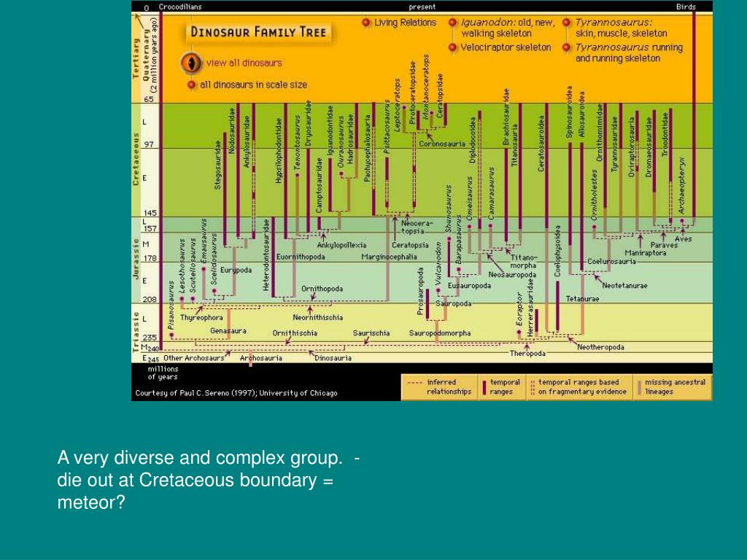The width and height of the screenshot is (747, 560).
Task: Click the Neotheropoda label
Action: coord(600,347)
